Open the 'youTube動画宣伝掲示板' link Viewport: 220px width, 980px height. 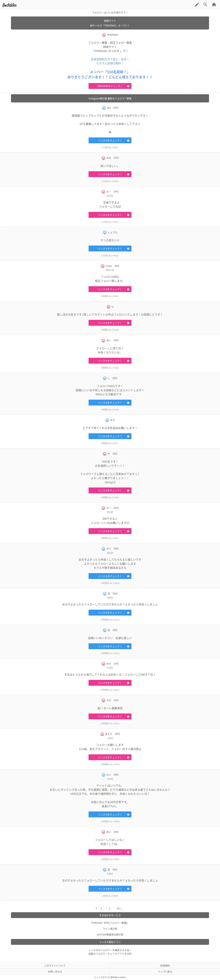tap(110, 934)
